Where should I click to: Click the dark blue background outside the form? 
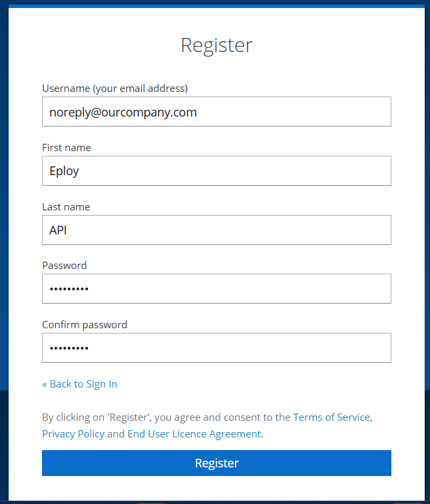click(x=4, y=225)
